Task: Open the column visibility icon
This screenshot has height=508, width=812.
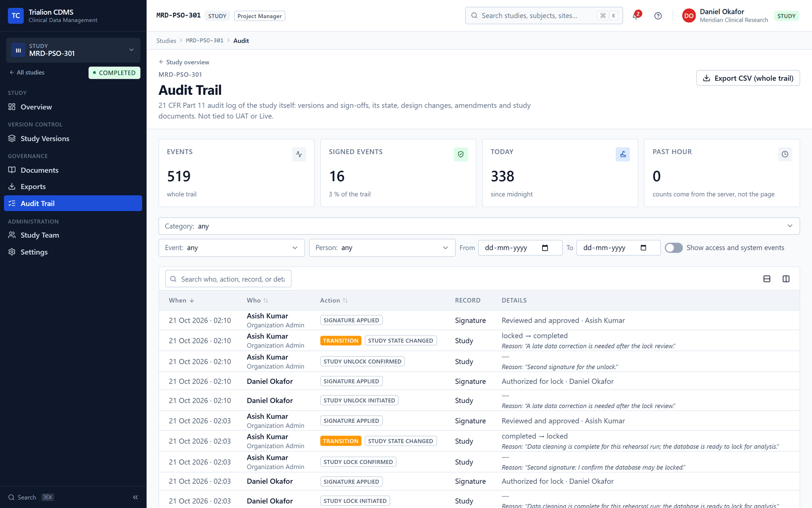Action: pos(786,279)
